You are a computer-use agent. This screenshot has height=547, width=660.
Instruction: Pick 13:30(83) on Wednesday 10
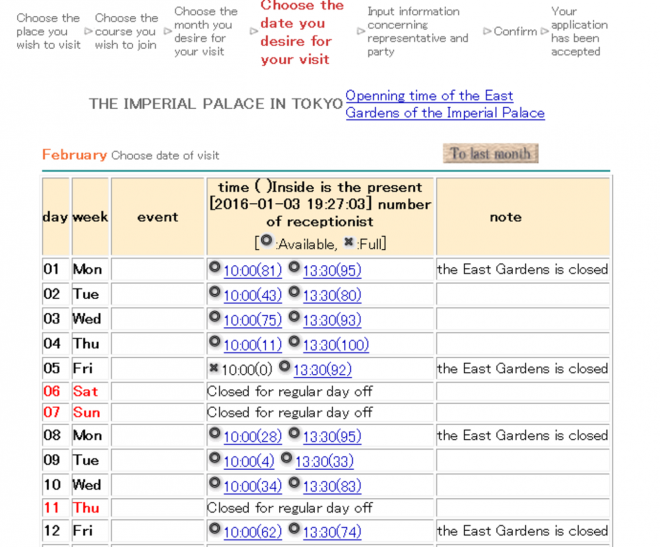pyautogui.click(x=332, y=486)
